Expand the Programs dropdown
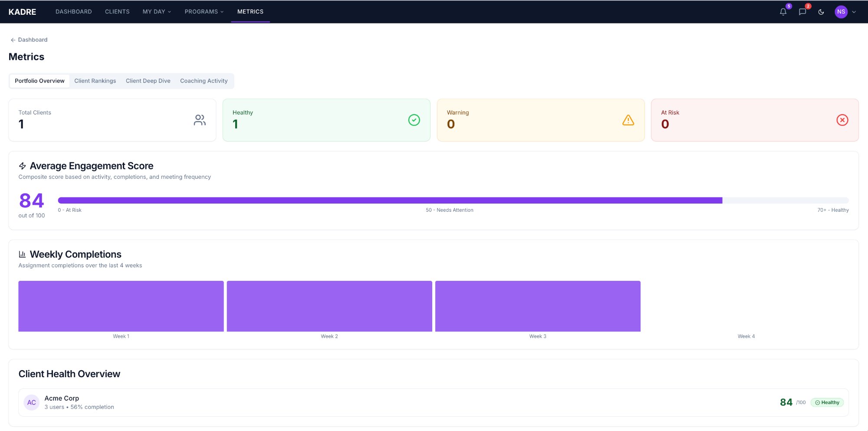The image size is (868, 431). tap(204, 12)
